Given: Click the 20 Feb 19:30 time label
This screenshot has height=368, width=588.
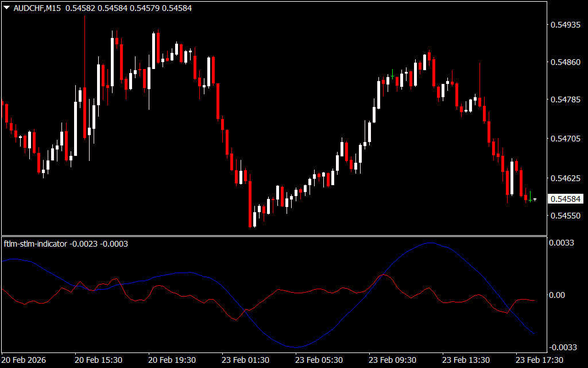Looking at the screenshot, I should (172, 360).
